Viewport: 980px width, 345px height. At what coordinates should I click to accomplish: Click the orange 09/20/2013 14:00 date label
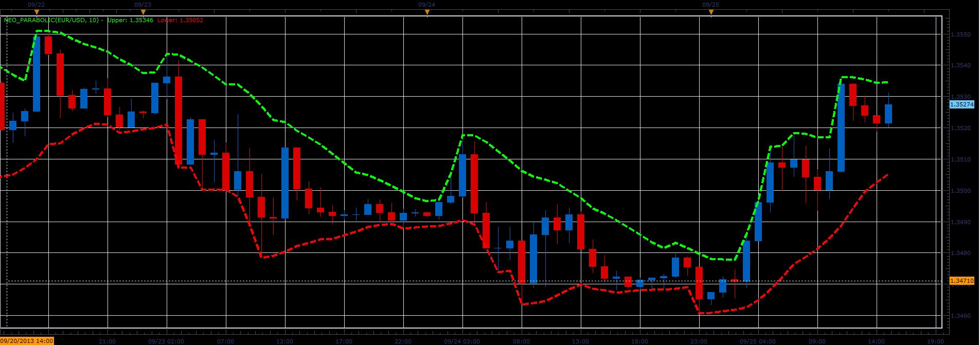tap(27, 341)
